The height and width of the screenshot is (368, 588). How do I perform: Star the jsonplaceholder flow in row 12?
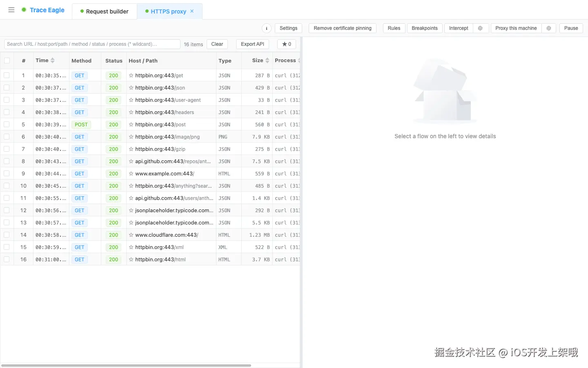point(131,210)
